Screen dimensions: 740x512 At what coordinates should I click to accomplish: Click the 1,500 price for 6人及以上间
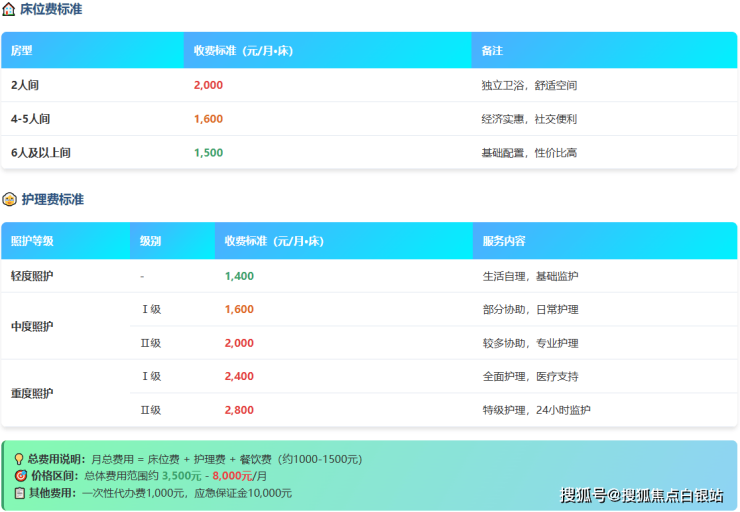point(208,153)
